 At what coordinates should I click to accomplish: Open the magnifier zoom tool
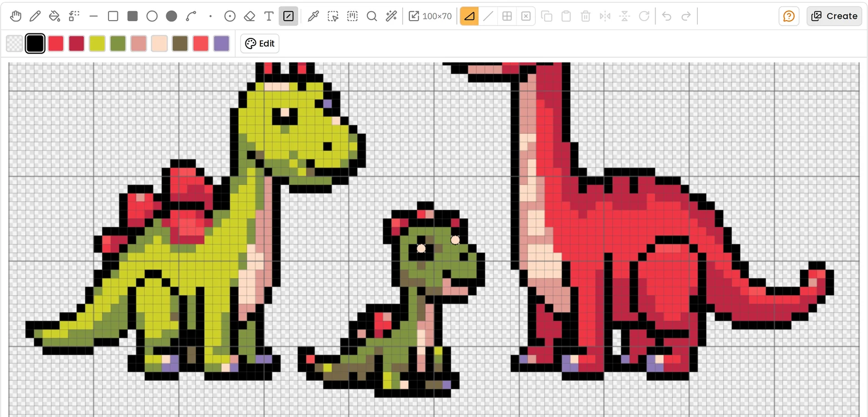pyautogui.click(x=372, y=16)
